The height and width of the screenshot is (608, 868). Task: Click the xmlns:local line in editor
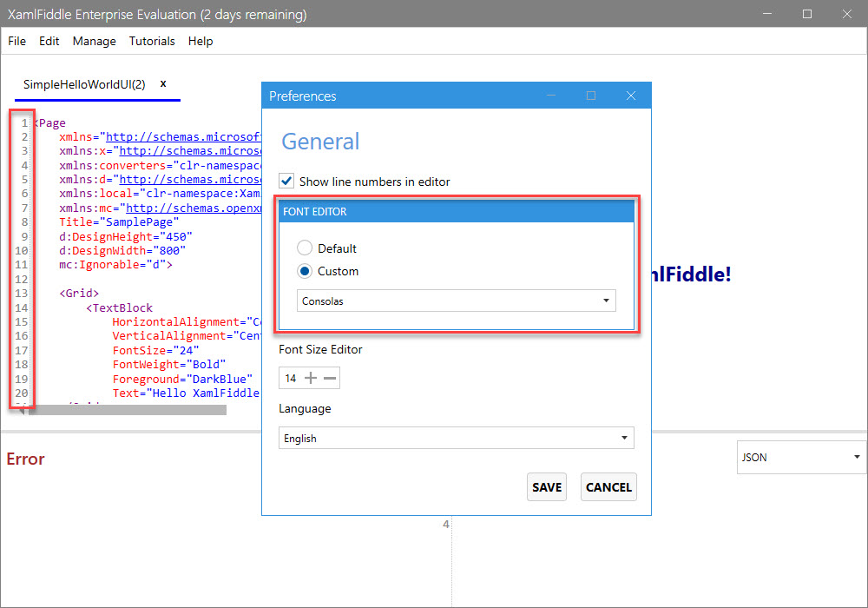(160, 194)
